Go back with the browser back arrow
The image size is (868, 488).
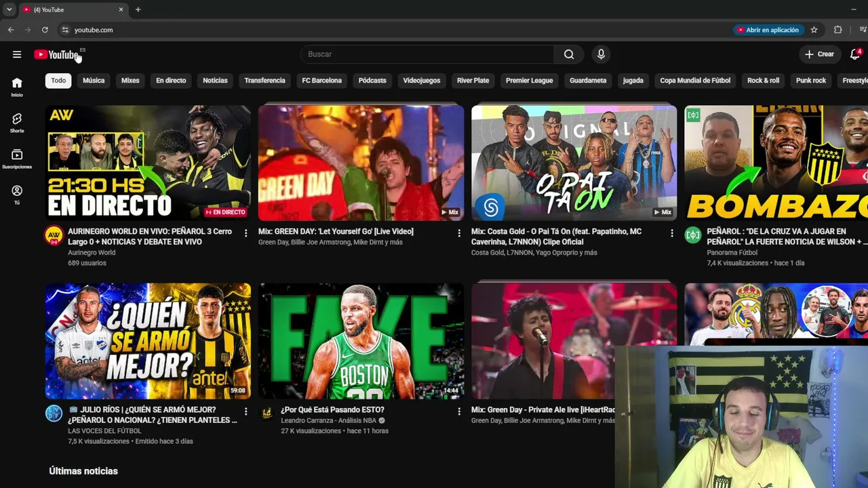(11, 30)
